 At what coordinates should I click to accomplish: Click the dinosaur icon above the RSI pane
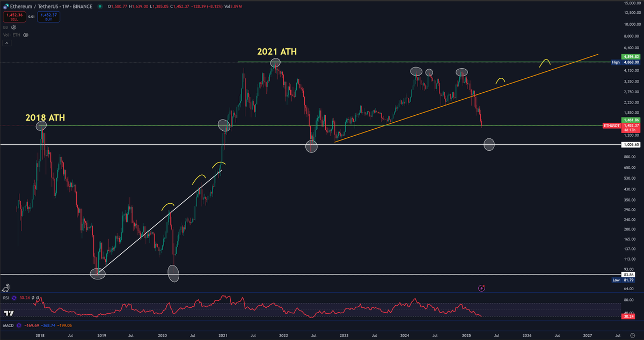tap(5, 287)
